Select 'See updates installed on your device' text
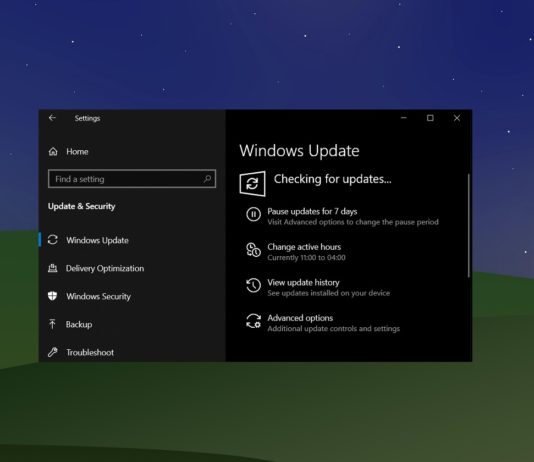 (329, 293)
